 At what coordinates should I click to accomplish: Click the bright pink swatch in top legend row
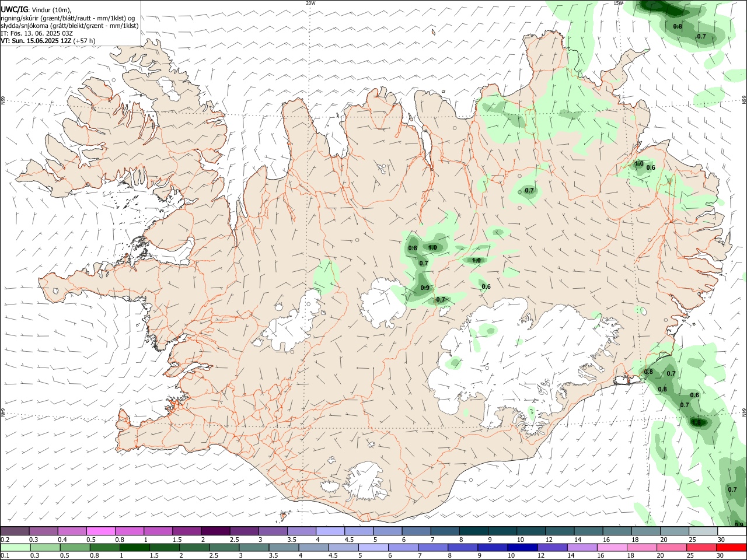point(100,531)
